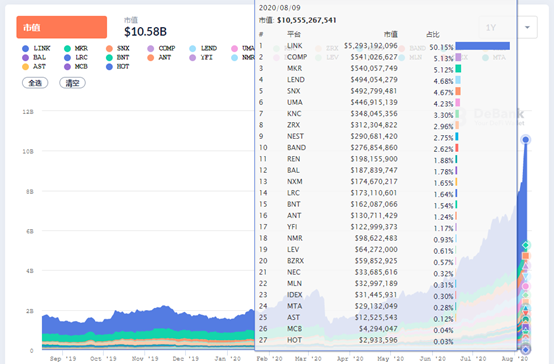Click 清空 to clear all series
The image size is (554, 364).
coord(72,83)
